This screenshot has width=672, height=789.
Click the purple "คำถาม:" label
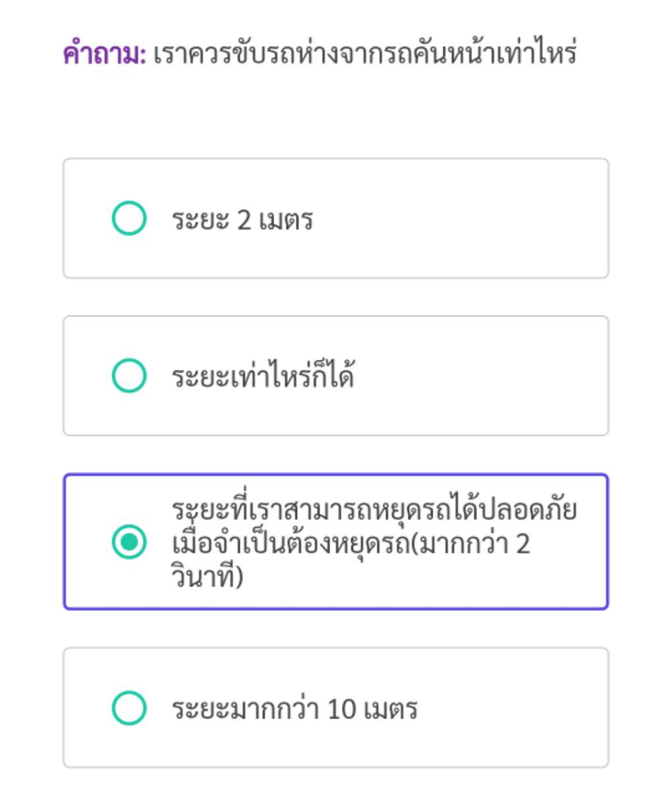(105, 53)
